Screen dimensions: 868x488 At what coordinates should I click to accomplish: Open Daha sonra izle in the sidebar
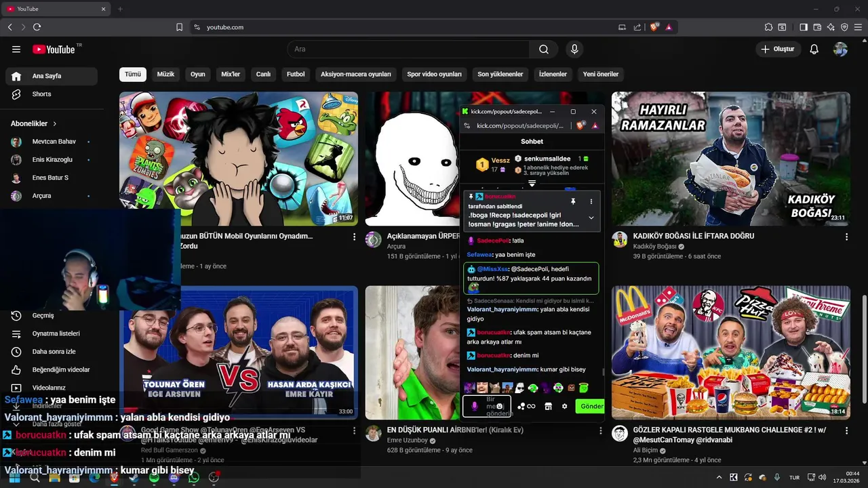(x=52, y=352)
